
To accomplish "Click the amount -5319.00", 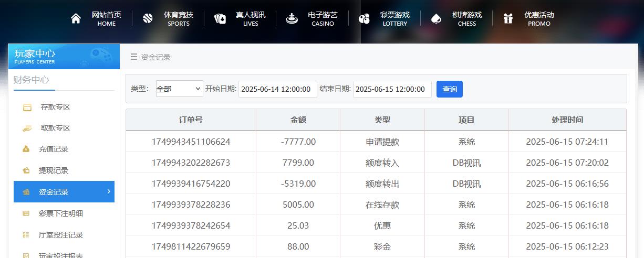I will coord(298,184).
